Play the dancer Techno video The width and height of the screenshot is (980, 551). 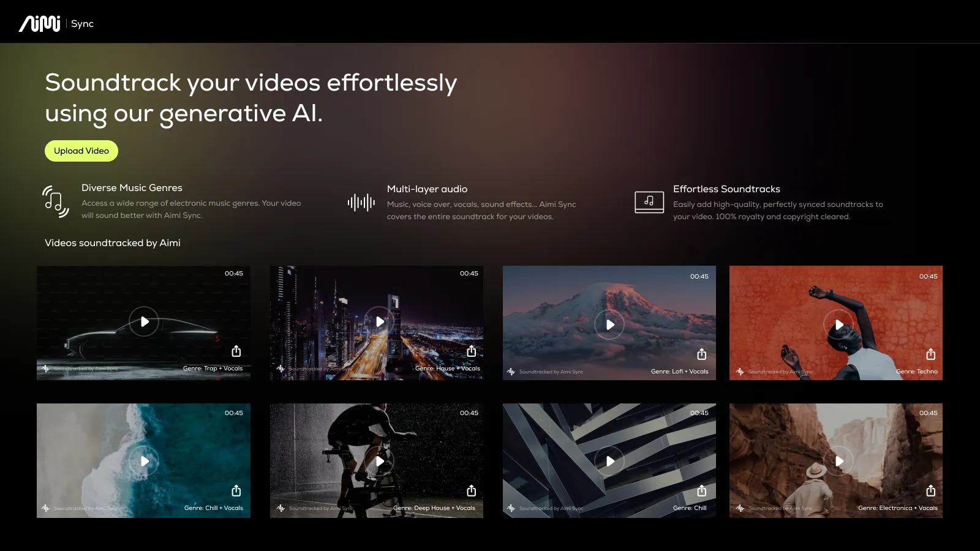pos(839,324)
